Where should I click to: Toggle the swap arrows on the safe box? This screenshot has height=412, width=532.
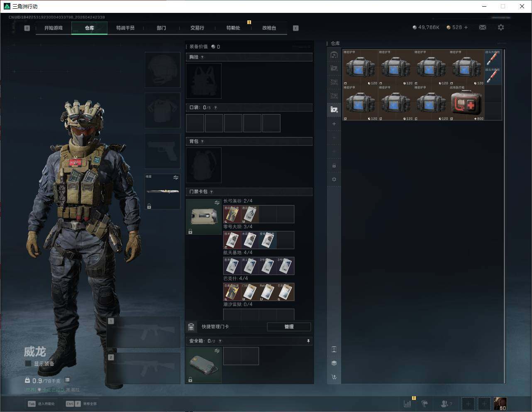click(x=217, y=351)
